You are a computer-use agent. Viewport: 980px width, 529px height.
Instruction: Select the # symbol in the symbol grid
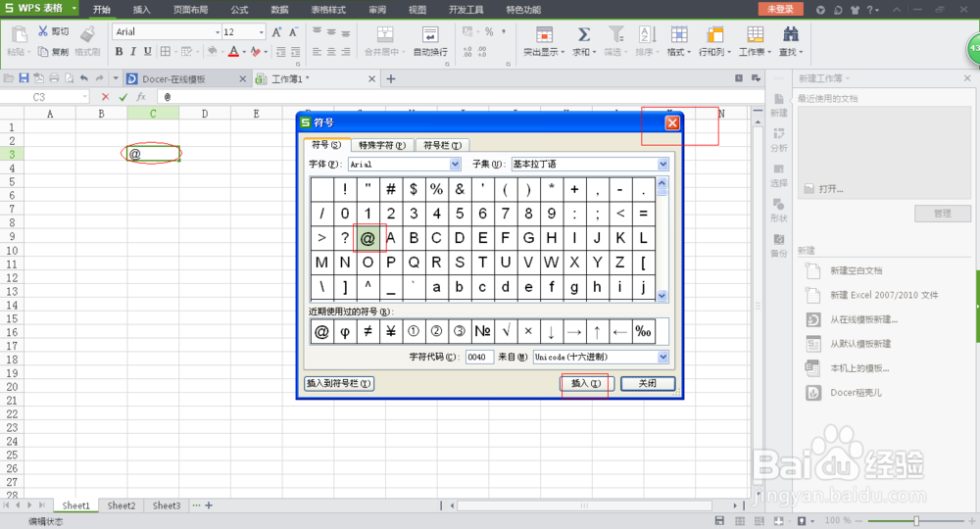[391, 189]
